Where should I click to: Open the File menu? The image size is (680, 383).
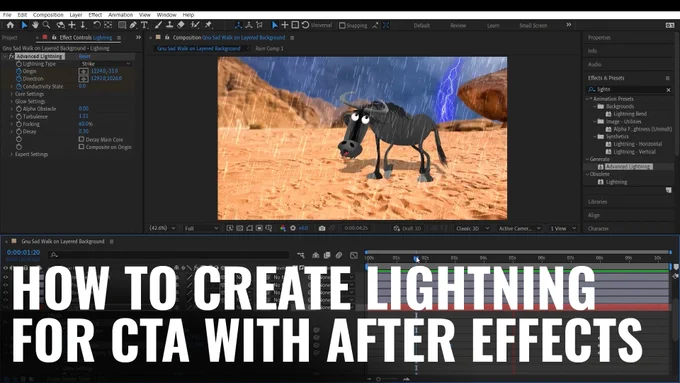point(7,15)
